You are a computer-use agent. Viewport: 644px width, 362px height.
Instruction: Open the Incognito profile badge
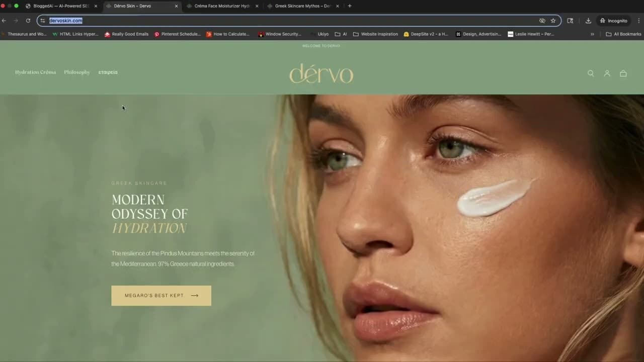pyautogui.click(x=614, y=21)
